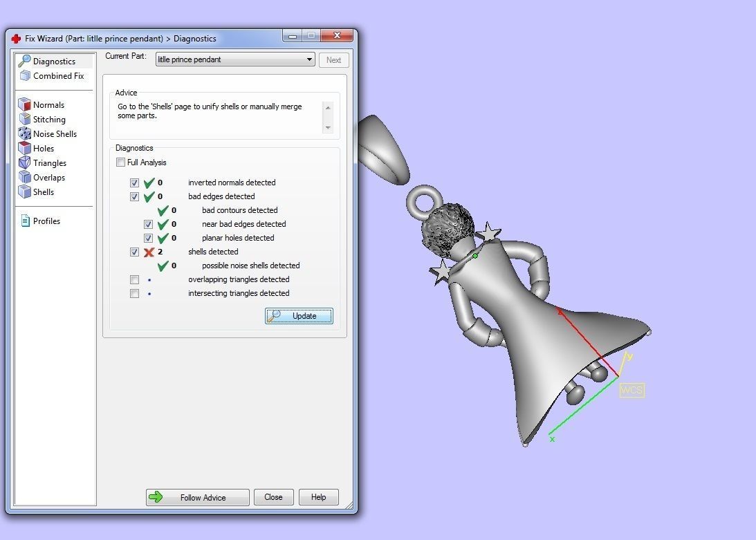
Task: Click the Triangles icon in sidebar
Action: pos(25,162)
